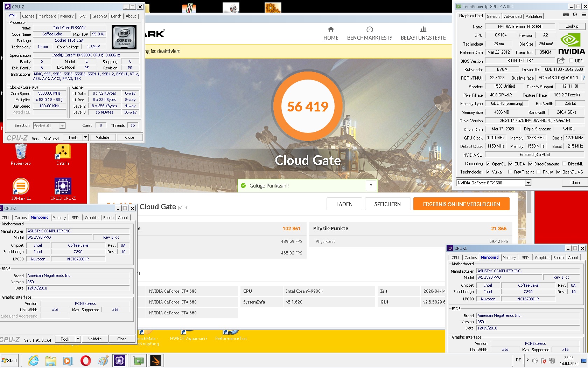Screen dimensions: 588x368
Task: Open the Catzilla desktop icon
Action: tap(63, 154)
